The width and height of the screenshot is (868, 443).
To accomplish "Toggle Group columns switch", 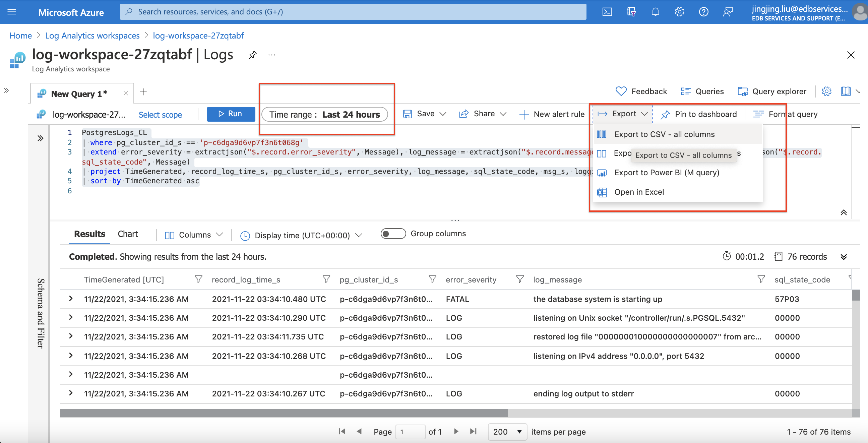I will (x=393, y=234).
